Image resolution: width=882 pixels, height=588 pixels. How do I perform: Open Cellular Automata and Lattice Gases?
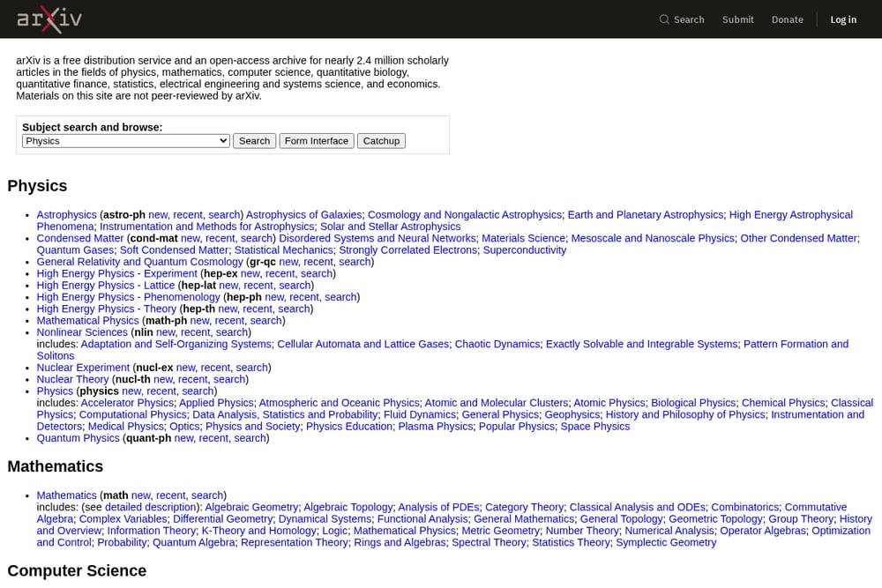pyautogui.click(x=363, y=345)
